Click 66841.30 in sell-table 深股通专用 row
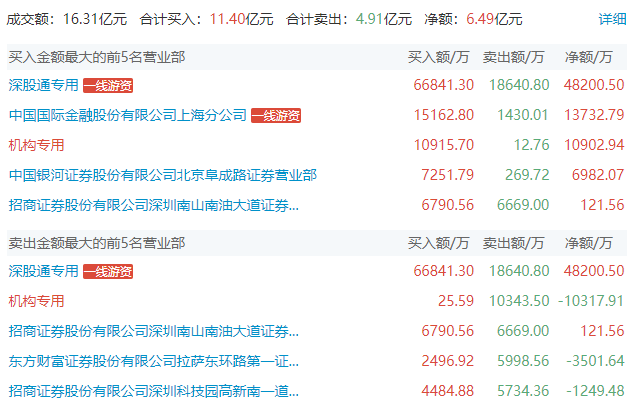634x405 pixels. [444, 271]
